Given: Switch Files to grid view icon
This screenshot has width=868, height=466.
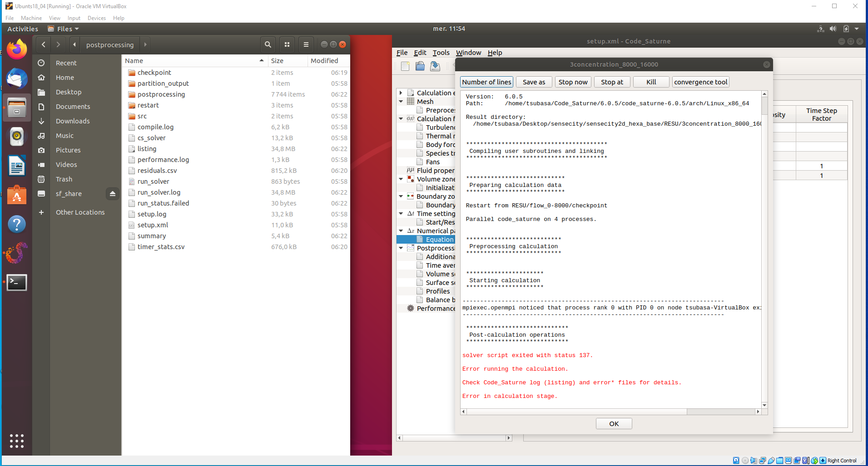Looking at the screenshot, I should click(287, 44).
